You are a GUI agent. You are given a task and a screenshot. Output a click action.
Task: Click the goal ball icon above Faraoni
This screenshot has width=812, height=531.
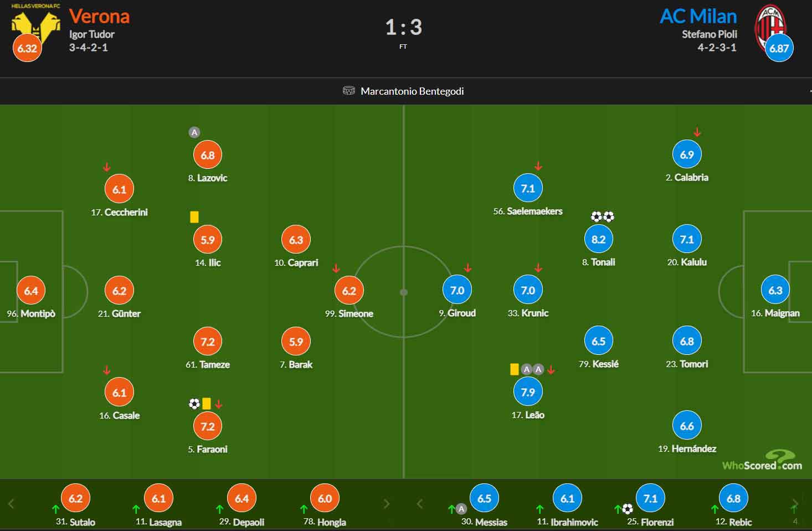pyautogui.click(x=194, y=404)
